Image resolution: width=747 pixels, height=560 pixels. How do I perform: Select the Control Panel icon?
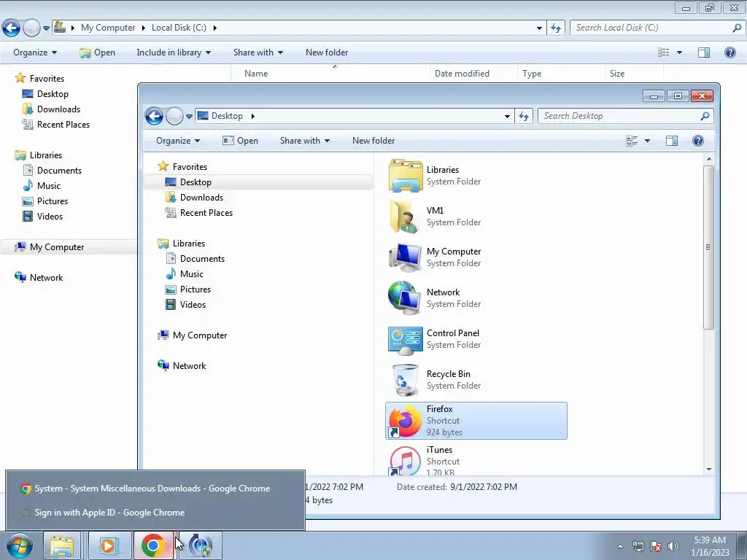click(405, 340)
